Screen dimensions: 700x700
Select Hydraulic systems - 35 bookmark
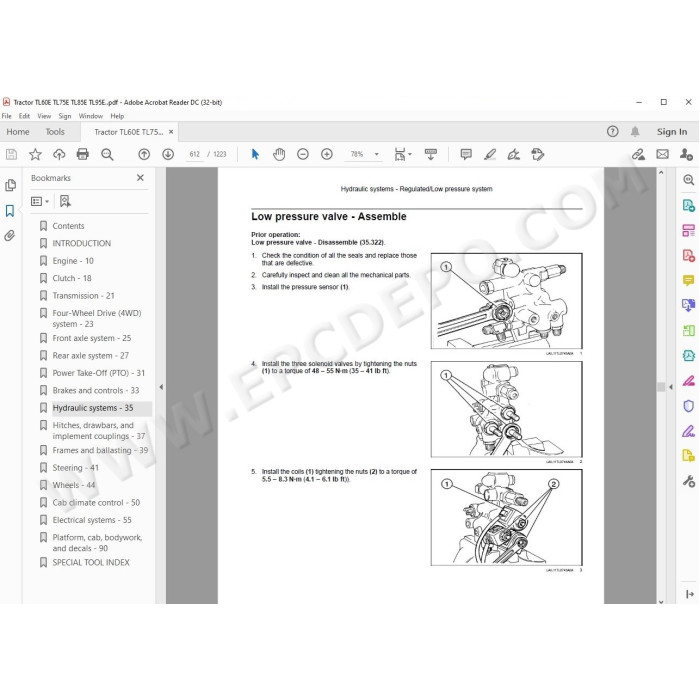click(93, 408)
